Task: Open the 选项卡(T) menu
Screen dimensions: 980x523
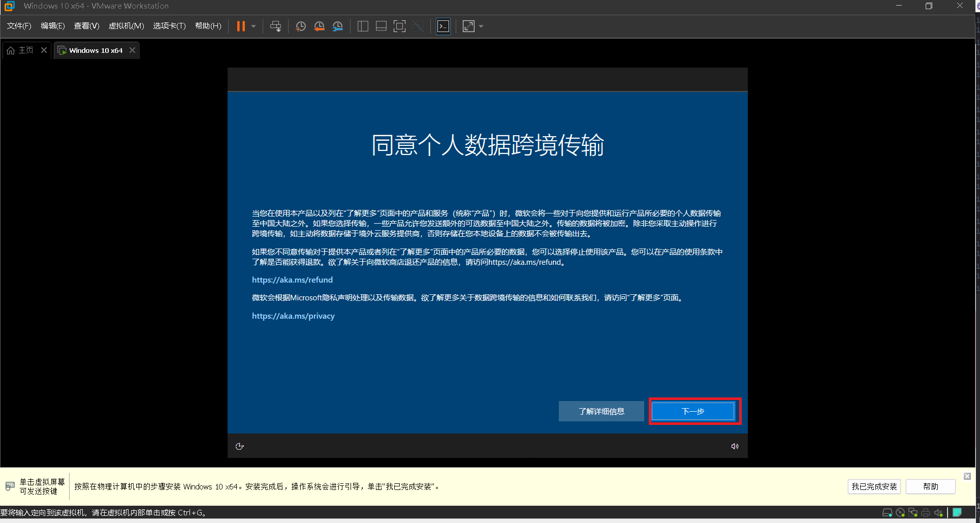Action: [169, 26]
